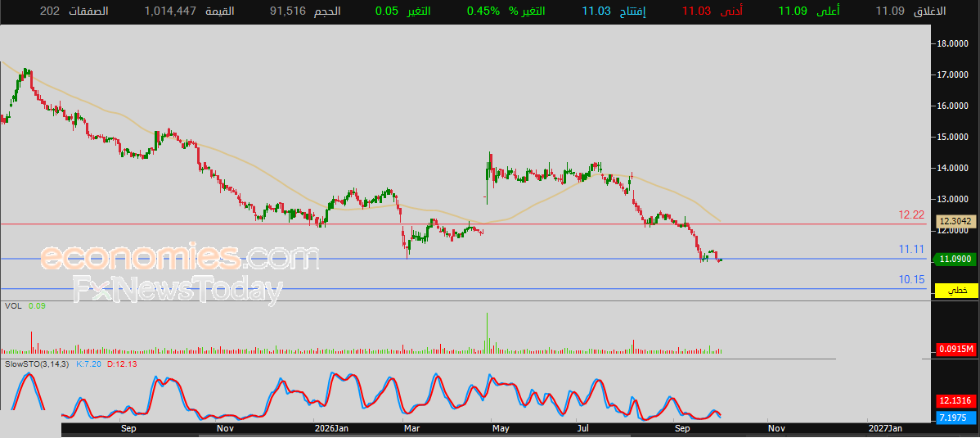Click the red 12.1316 stochastic D tag
Viewport: 980px width, 438px height.
[956, 400]
